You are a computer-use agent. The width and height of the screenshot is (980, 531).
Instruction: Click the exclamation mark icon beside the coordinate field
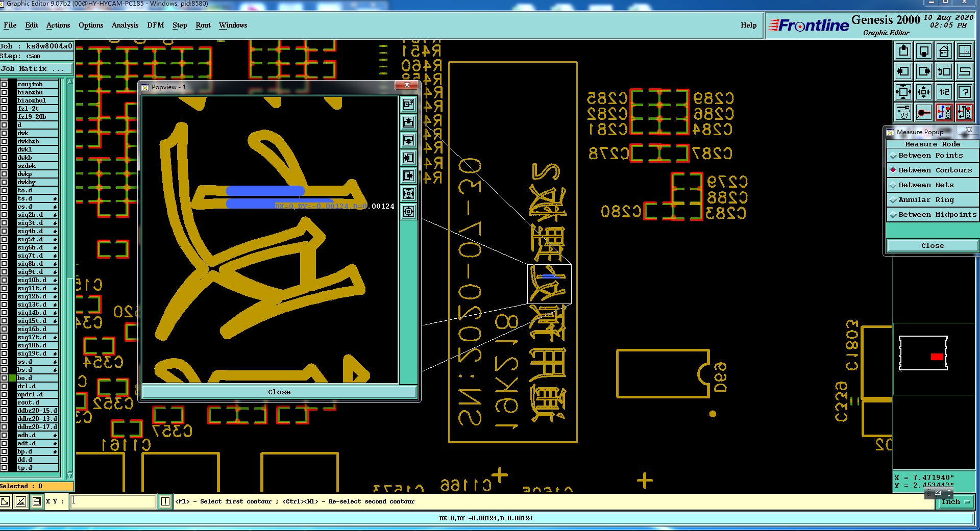tap(165, 501)
